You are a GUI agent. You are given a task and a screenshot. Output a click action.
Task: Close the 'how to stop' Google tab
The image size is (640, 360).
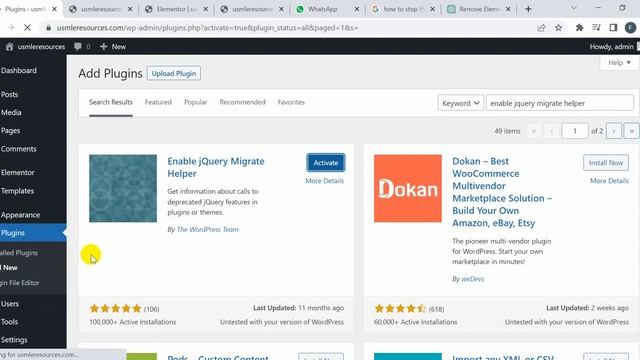tap(432, 9)
